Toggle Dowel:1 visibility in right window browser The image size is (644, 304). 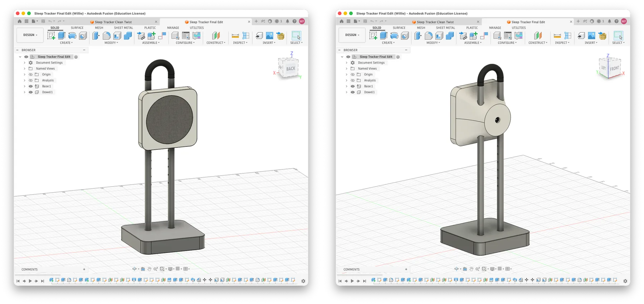pyautogui.click(x=353, y=92)
